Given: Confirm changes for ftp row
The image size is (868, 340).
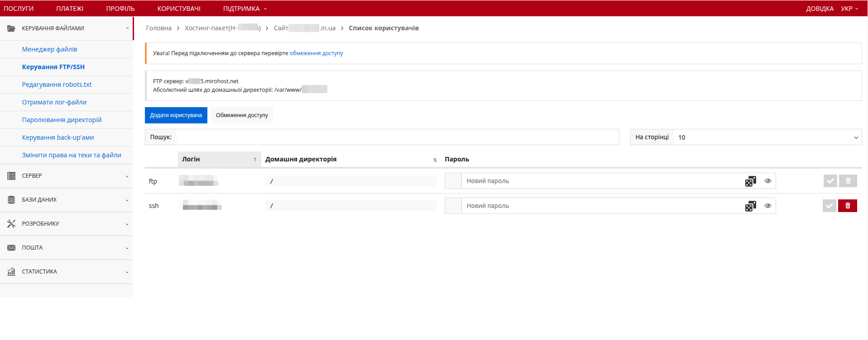Looking at the screenshot, I should tap(830, 181).
